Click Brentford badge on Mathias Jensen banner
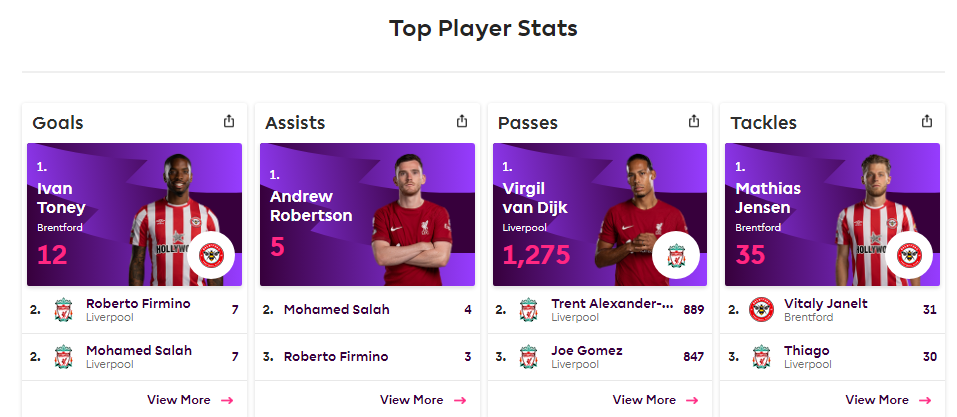957x417 pixels. [909, 256]
